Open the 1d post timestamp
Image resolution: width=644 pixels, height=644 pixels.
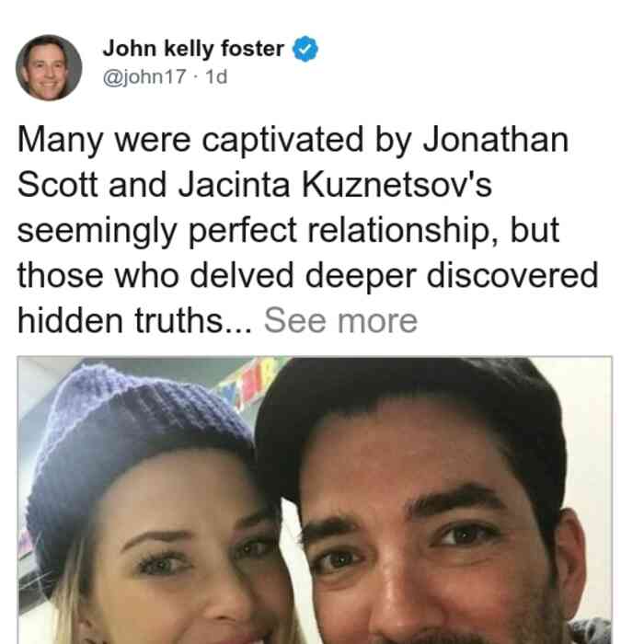216,76
